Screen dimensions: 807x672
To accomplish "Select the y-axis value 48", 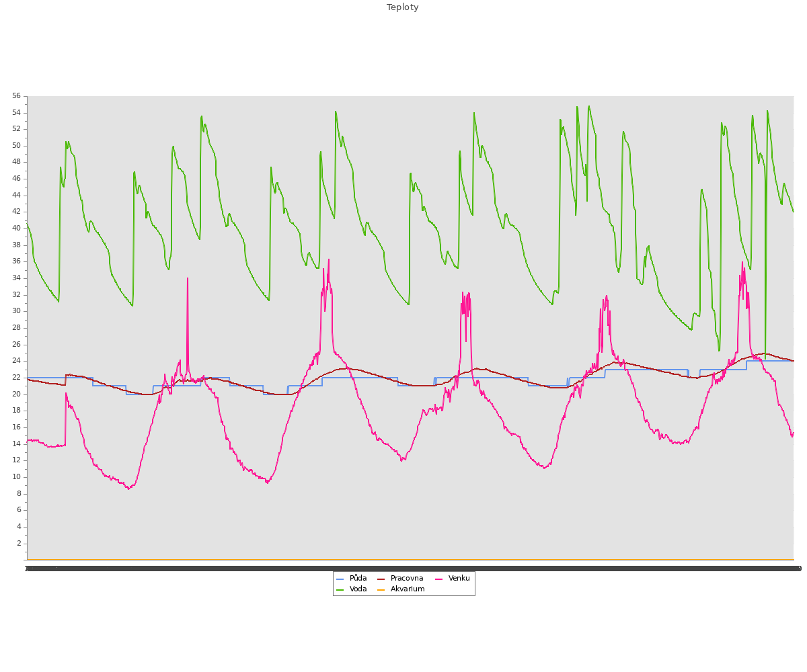I will click(x=16, y=162).
